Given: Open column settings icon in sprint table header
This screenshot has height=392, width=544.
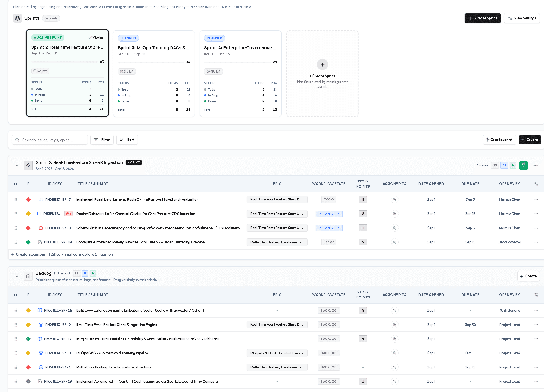Looking at the screenshot, I should point(536,184).
